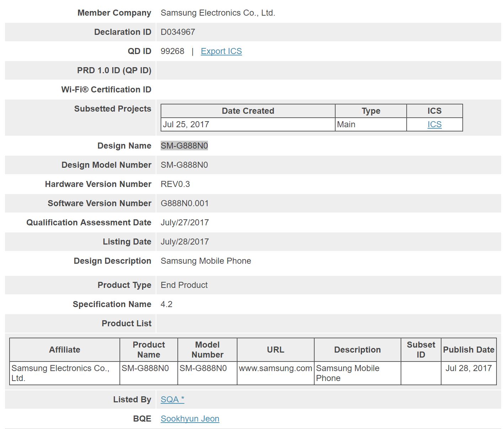Screen dimensions: 504x429
Task: Click Hardware Version value REV0.3
Action: tap(175, 184)
